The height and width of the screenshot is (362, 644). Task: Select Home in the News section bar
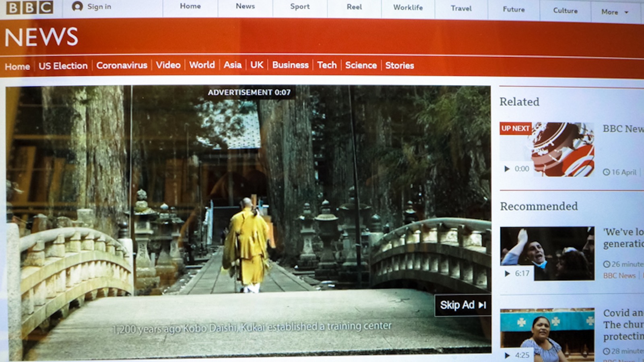pyautogui.click(x=17, y=66)
